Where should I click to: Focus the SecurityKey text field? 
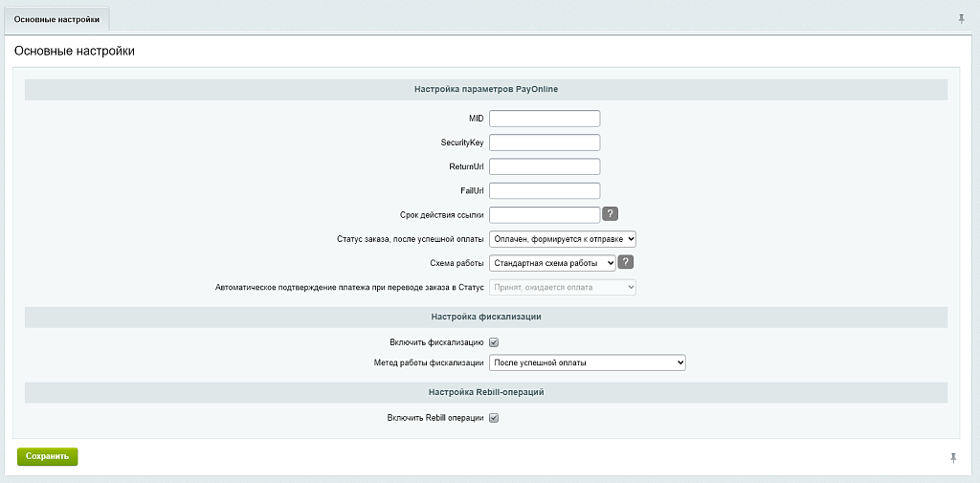tap(545, 143)
